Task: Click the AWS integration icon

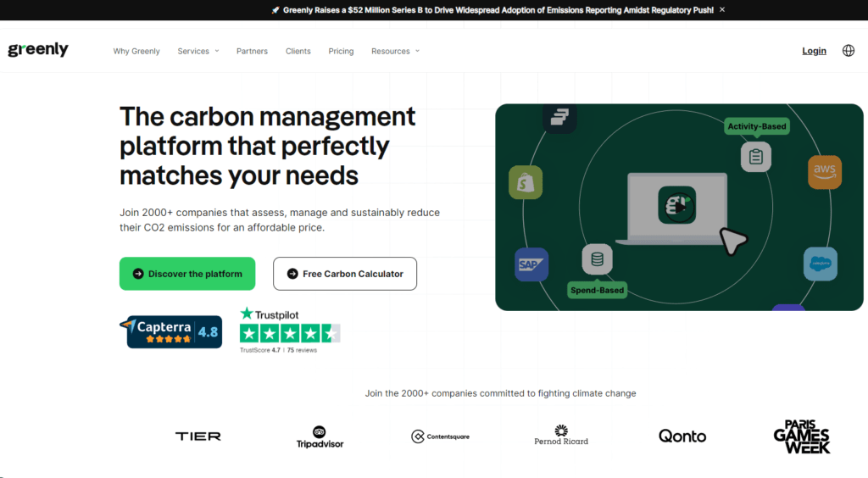Action: point(825,172)
